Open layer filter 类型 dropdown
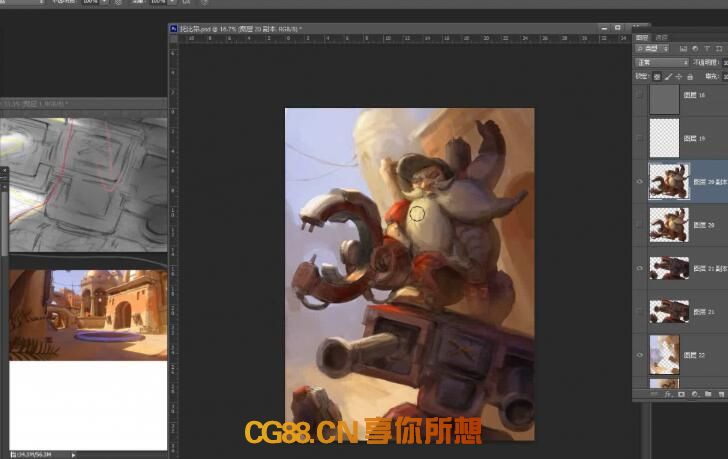This screenshot has width=728, height=459. click(652, 49)
